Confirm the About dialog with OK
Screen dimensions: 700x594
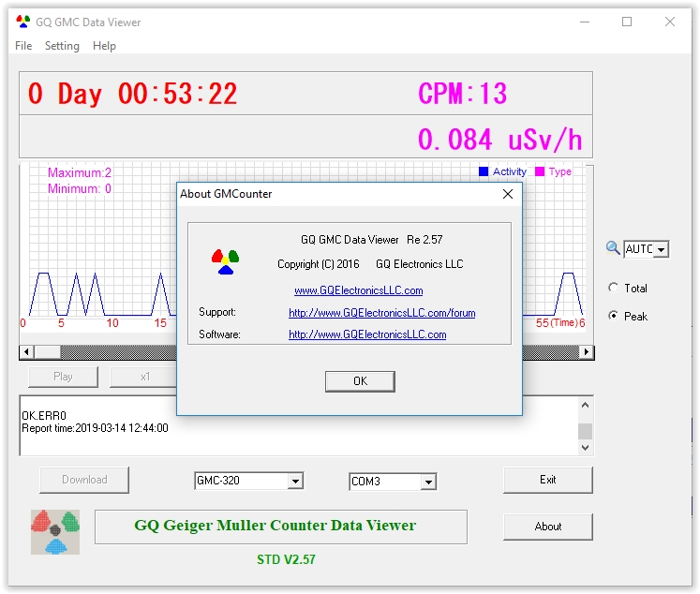(x=360, y=381)
